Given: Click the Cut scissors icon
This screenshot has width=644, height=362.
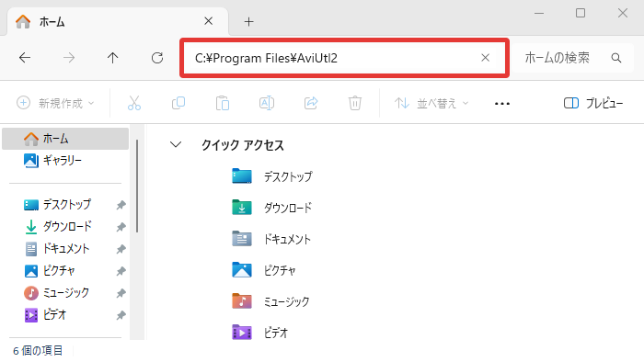Looking at the screenshot, I should [x=134, y=103].
